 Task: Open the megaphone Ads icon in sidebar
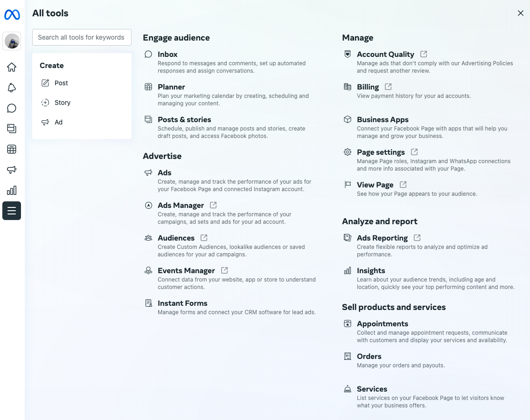click(12, 170)
